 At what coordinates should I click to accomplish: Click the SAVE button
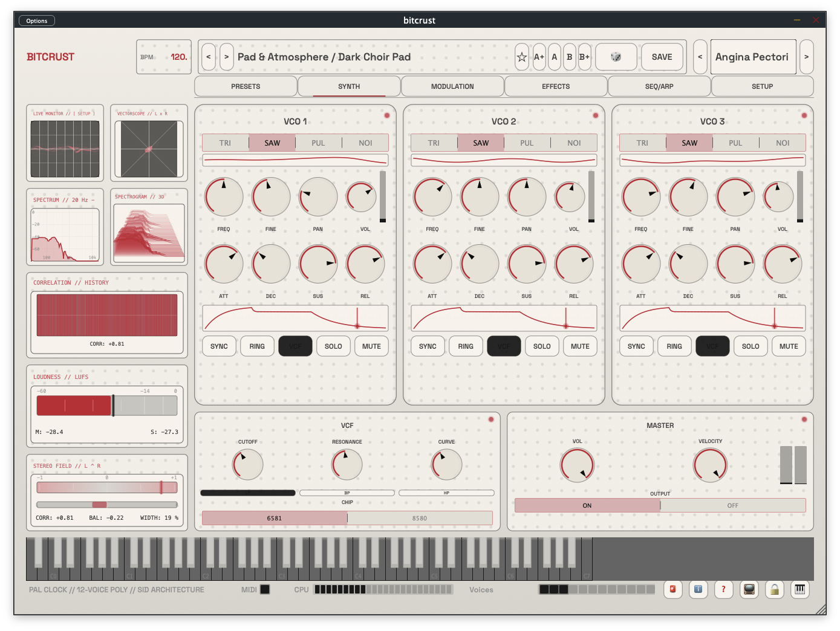(x=662, y=57)
